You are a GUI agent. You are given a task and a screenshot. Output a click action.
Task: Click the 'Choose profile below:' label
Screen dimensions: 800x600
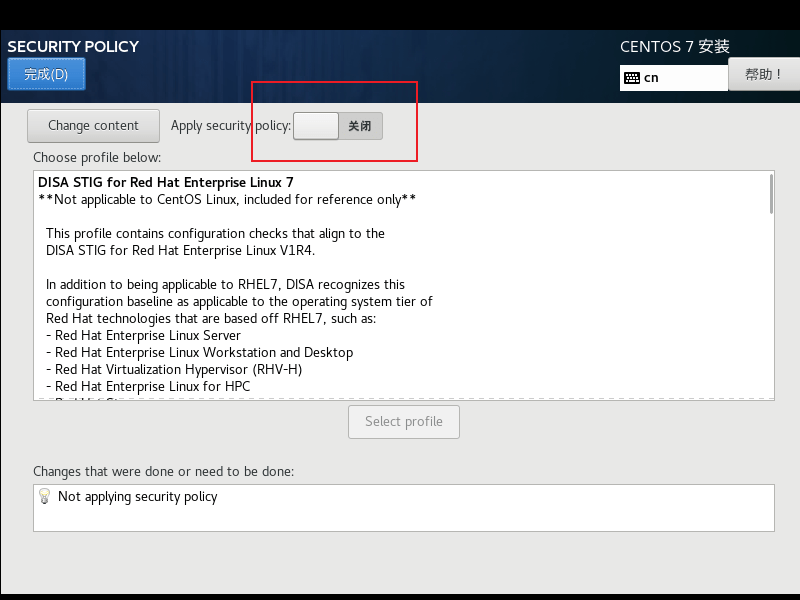[x=97, y=157]
